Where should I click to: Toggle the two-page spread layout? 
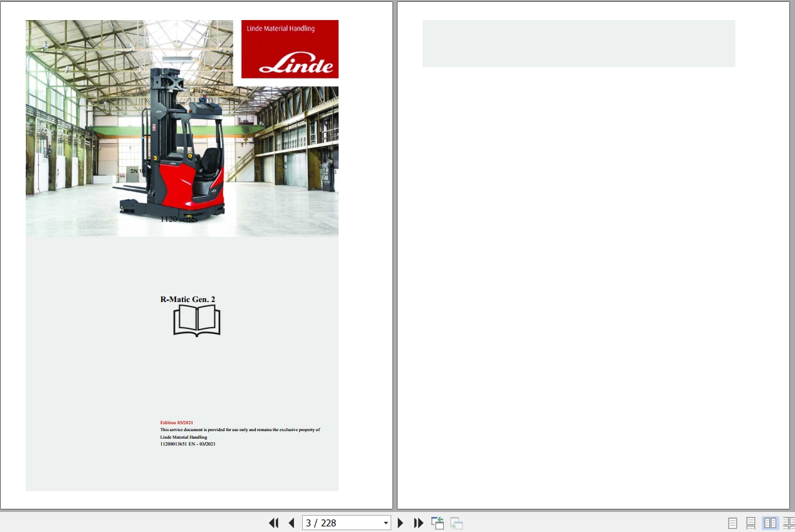click(x=770, y=523)
